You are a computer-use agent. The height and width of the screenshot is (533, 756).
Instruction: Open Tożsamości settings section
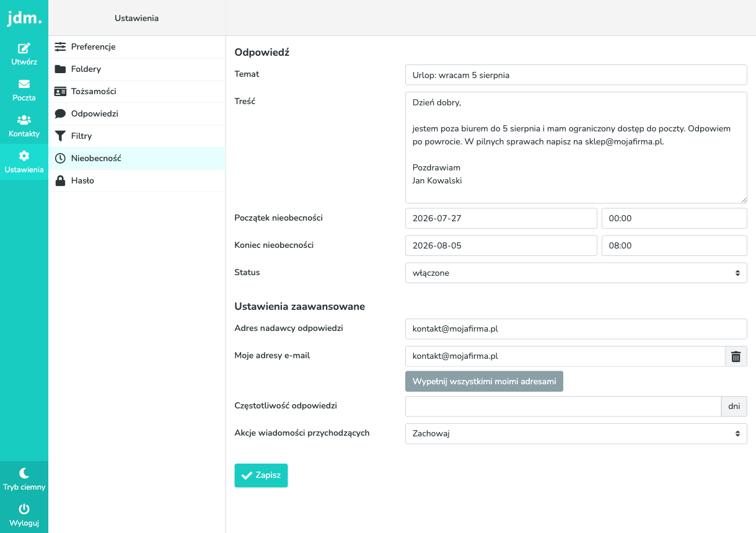(x=137, y=92)
